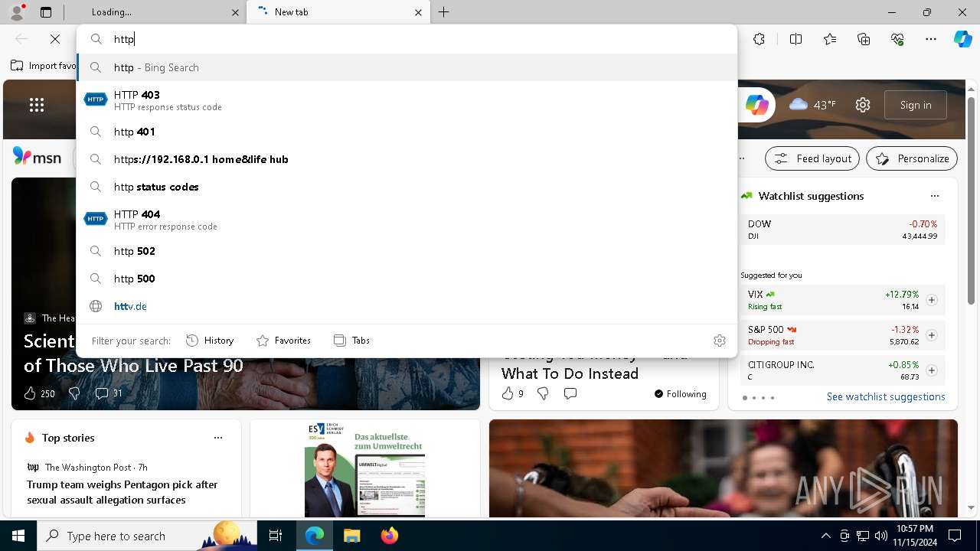980x551 pixels.
Task: Select the 'http - Bing Search' suggestion
Action: click(x=407, y=67)
